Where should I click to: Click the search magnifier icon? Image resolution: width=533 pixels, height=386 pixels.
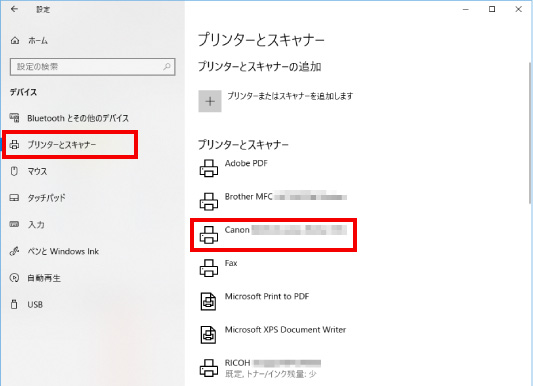point(167,66)
